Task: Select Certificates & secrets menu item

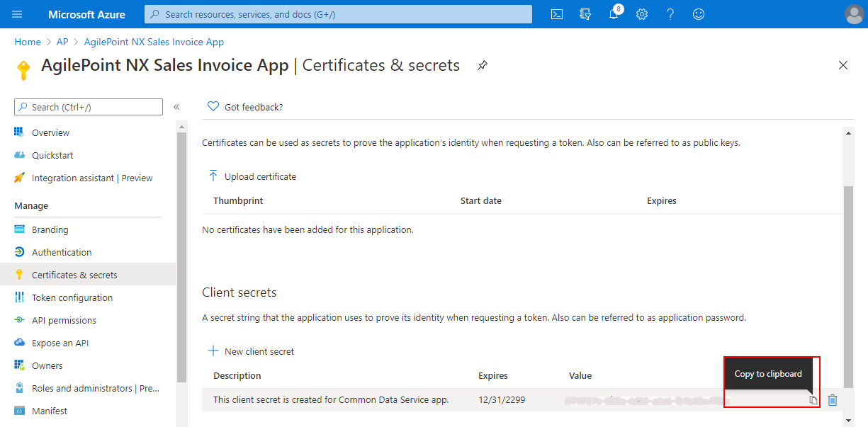Action: (x=88, y=275)
